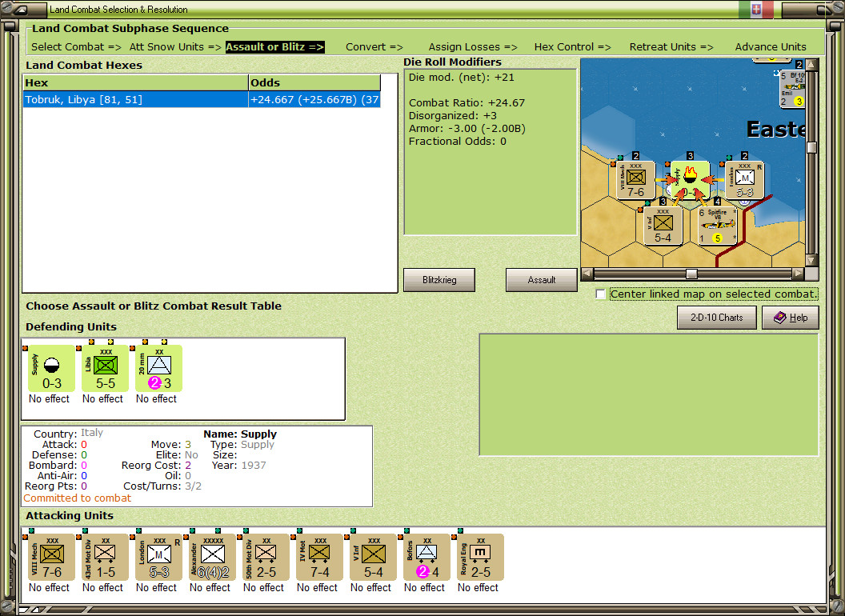Click the Bf 109 aircraft counter on map
This screenshot has width=845, height=616.
tap(792, 88)
